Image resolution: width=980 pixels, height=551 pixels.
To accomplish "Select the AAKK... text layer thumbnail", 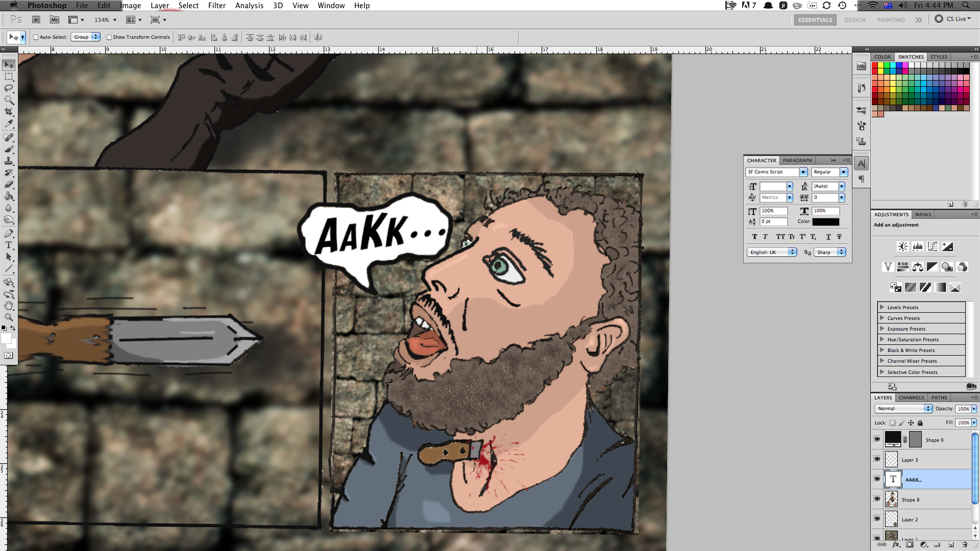I will [893, 479].
